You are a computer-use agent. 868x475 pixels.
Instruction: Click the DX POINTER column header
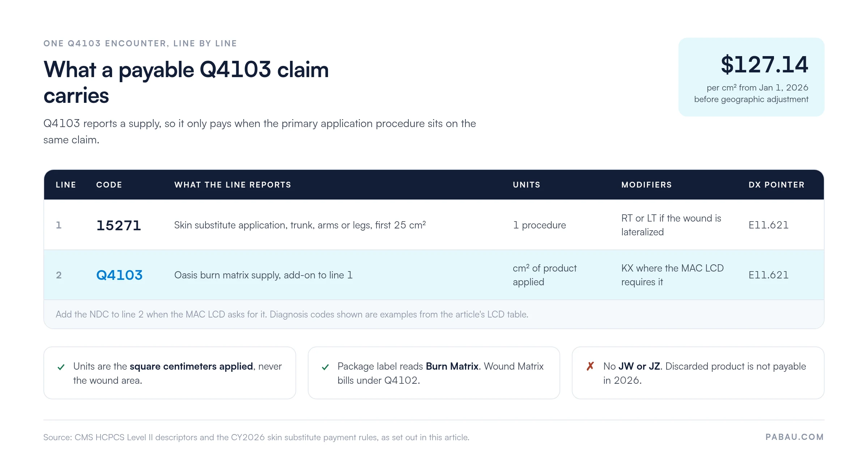pyautogui.click(x=776, y=185)
